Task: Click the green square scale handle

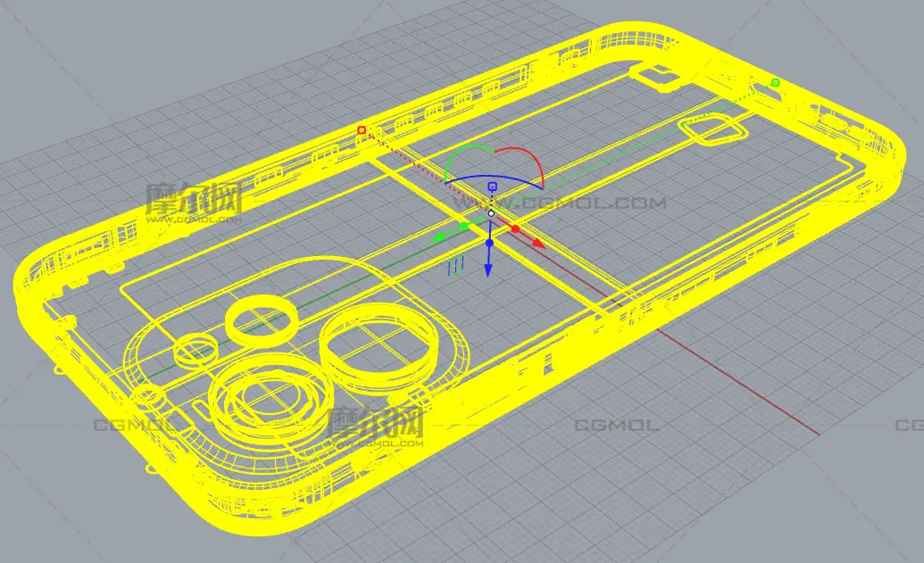Action: coord(775,83)
